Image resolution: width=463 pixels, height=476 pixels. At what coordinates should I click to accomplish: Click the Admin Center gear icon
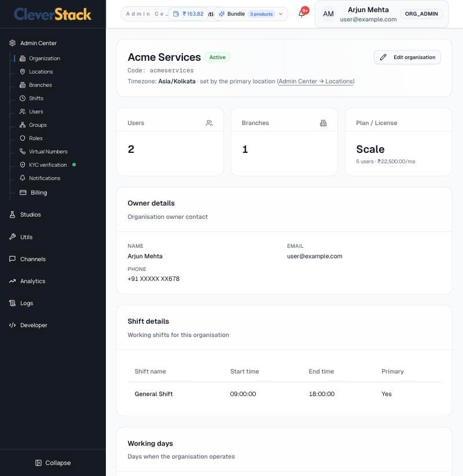12,43
